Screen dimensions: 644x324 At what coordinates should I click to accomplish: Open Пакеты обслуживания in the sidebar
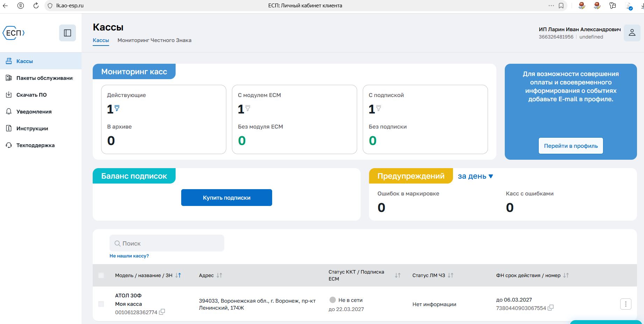[44, 78]
